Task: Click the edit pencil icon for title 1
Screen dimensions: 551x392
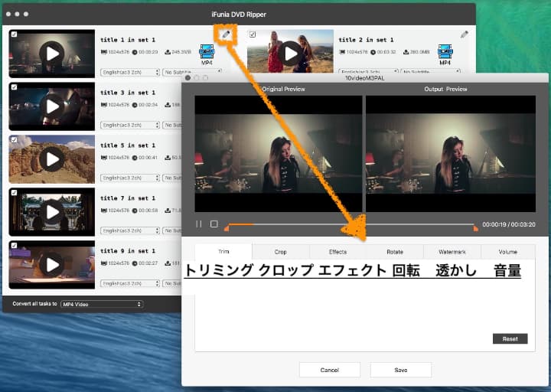Action: [226, 34]
